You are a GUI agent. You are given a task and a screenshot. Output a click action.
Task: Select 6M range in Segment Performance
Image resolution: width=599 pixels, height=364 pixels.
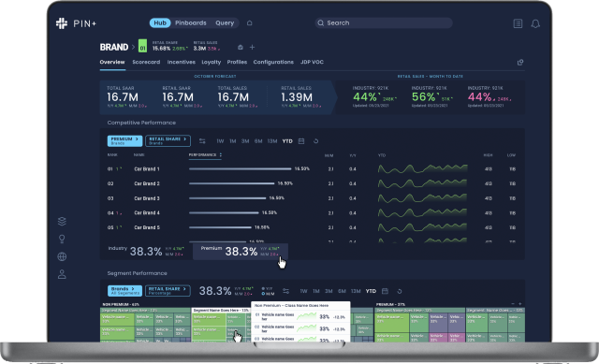(342, 291)
